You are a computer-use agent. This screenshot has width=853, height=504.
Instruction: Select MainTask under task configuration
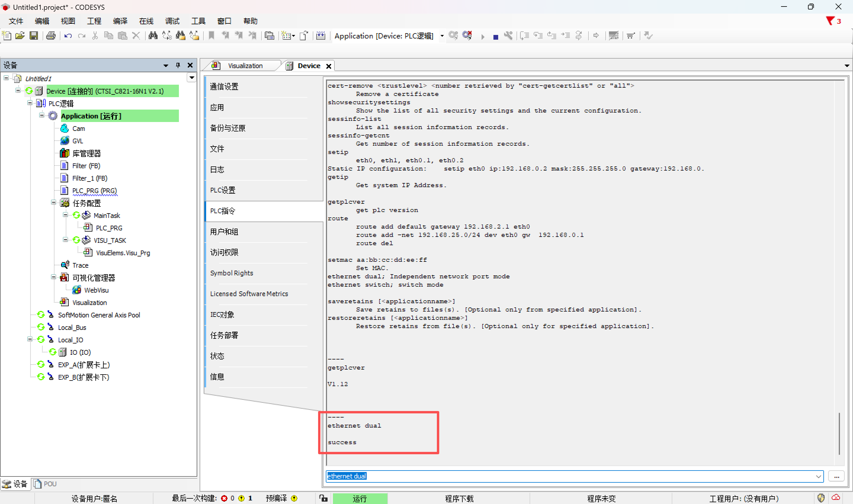point(107,216)
